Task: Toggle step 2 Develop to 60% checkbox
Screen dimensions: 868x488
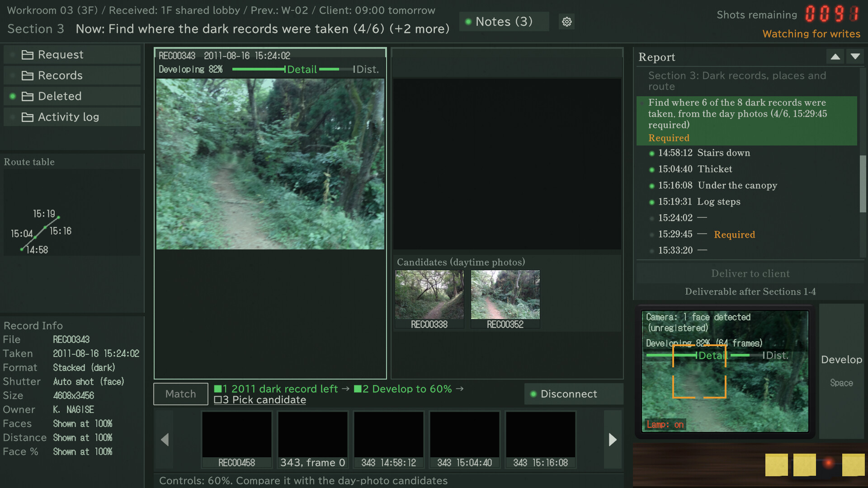Action: [x=358, y=389]
